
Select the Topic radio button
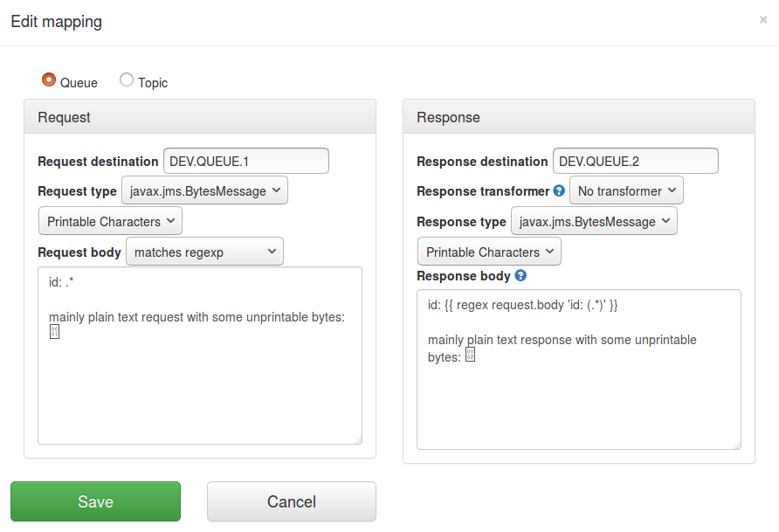tap(126, 79)
